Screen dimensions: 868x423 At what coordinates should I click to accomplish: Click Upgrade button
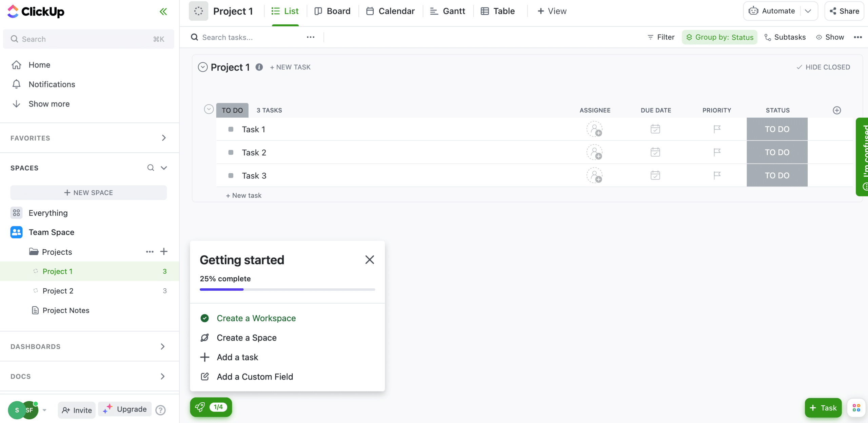(125, 409)
